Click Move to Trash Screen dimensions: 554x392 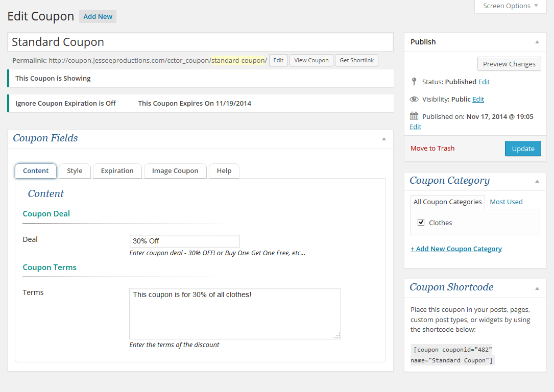point(432,148)
